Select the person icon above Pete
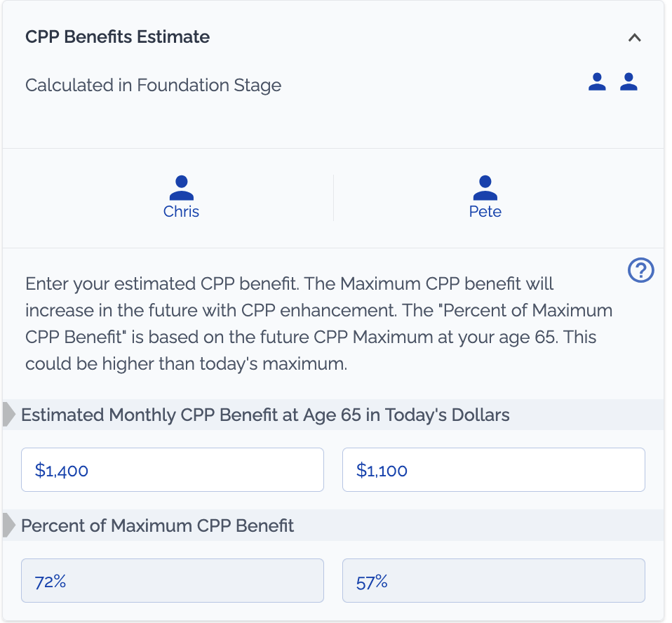The height and width of the screenshot is (623, 672). [x=485, y=187]
